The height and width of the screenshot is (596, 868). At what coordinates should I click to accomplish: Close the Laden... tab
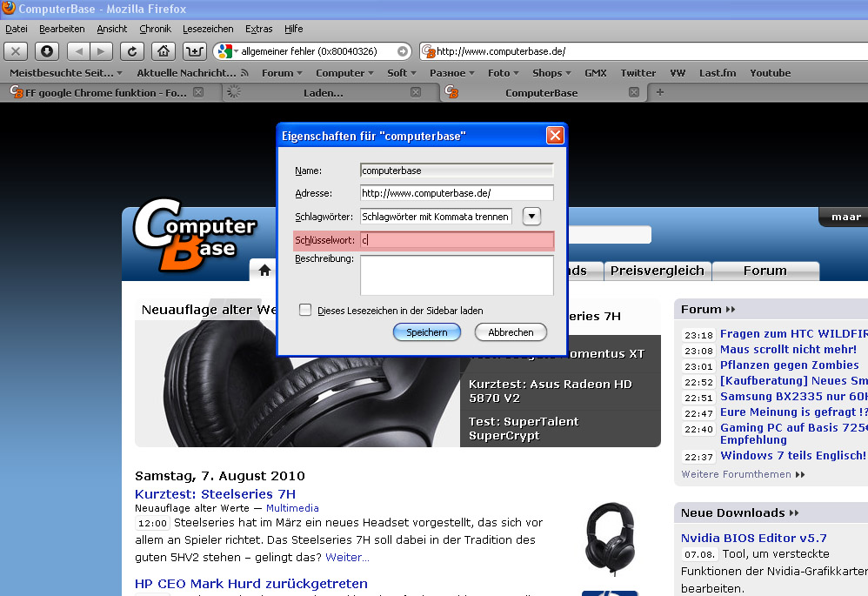pos(416,92)
